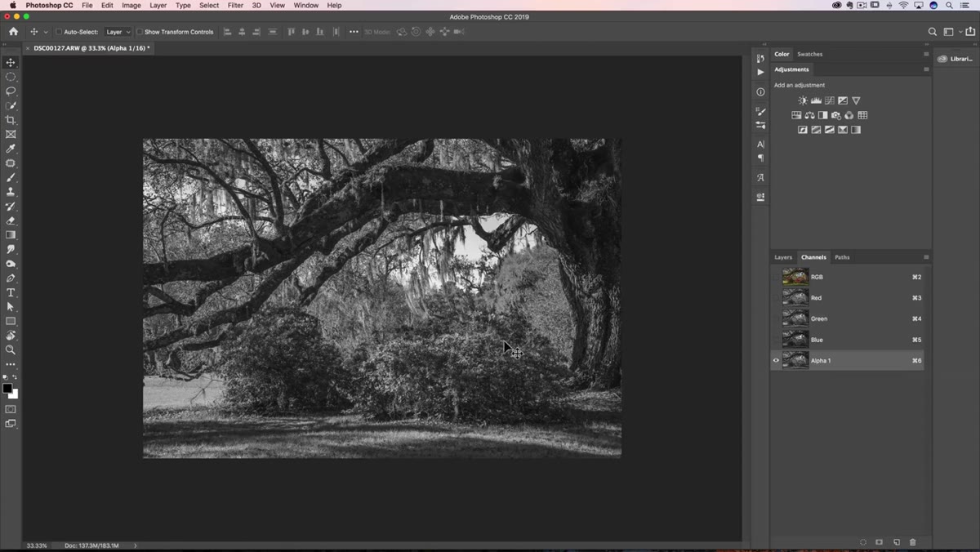Image resolution: width=980 pixels, height=552 pixels.
Task: Add a Color Lookup adjustment
Action: tap(862, 115)
